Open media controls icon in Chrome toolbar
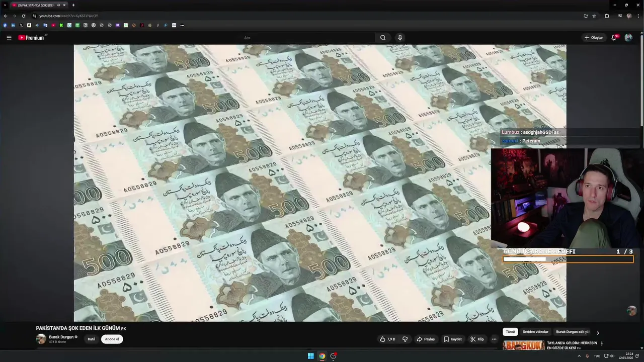This screenshot has height=362, width=644. (620, 16)
